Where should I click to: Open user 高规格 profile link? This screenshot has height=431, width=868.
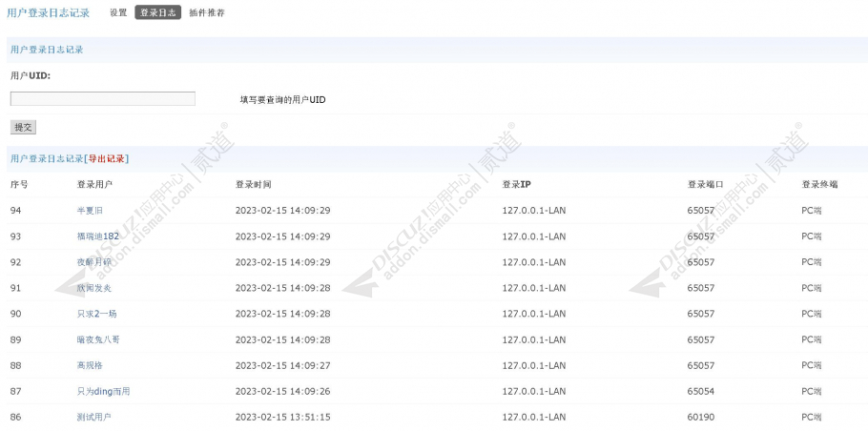[x=90, y=366]
